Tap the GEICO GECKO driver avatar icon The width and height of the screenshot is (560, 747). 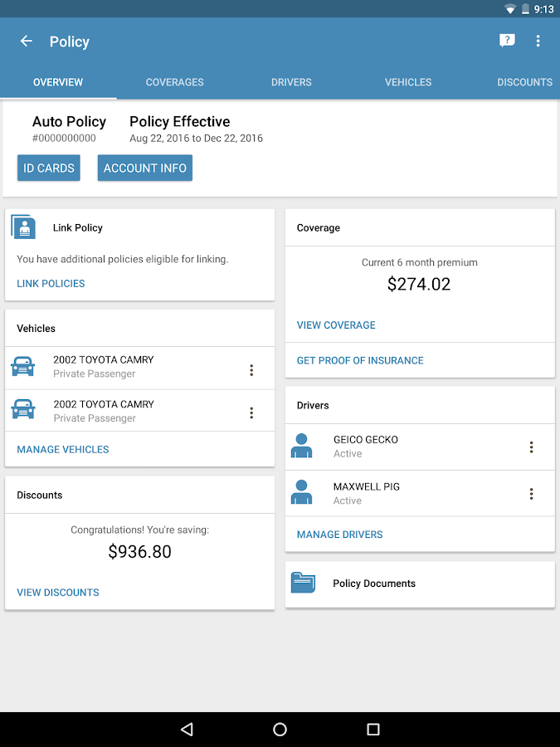(302, 447)
